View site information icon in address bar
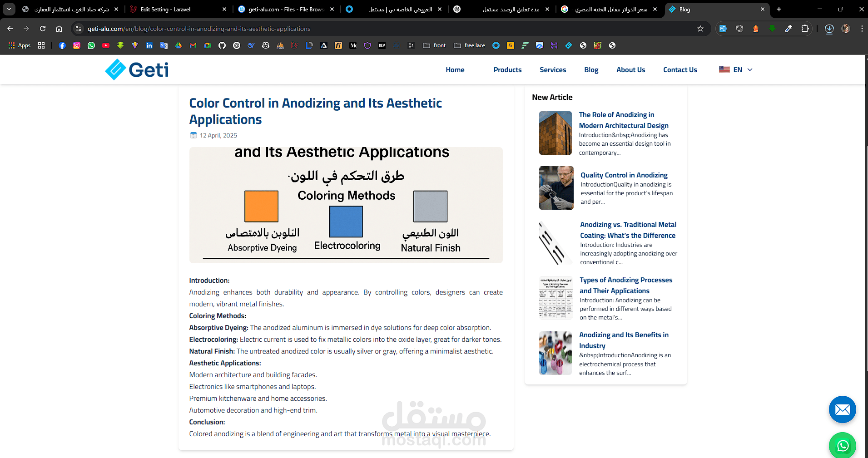868x458 pixels. point(79,29)
